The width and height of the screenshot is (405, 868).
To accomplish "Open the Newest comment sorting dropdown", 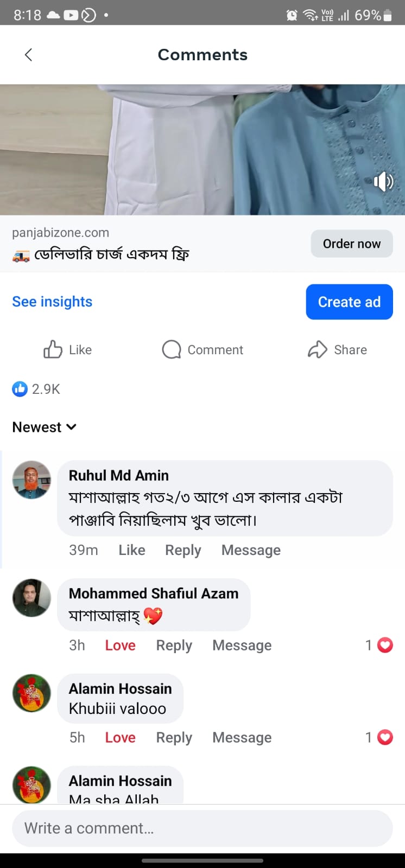I will point(44,427).
